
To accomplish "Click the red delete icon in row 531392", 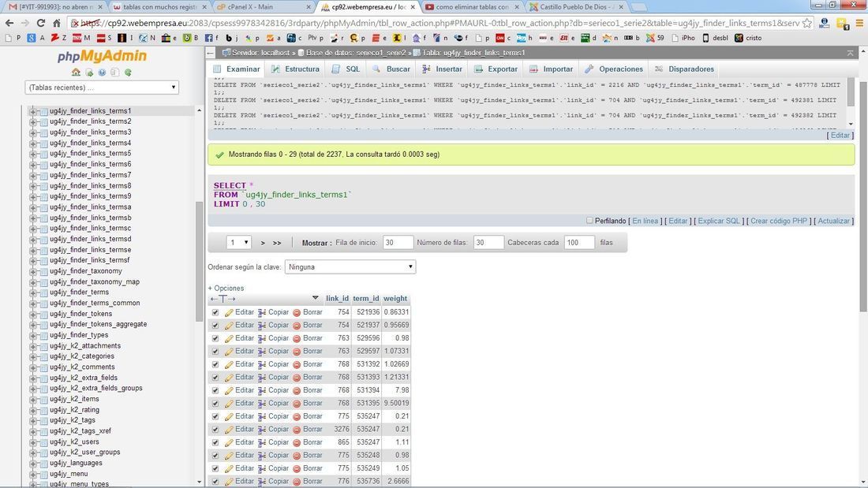I will [x=297, y=364].
